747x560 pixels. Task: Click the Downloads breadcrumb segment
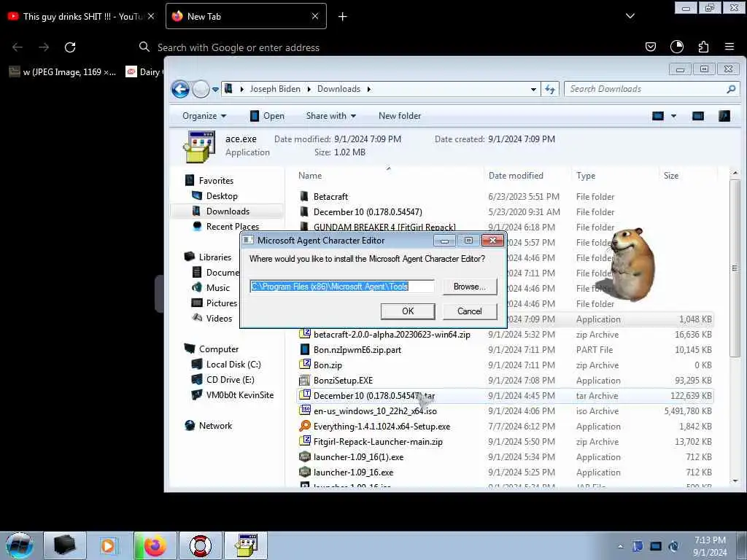pos(338,89)
